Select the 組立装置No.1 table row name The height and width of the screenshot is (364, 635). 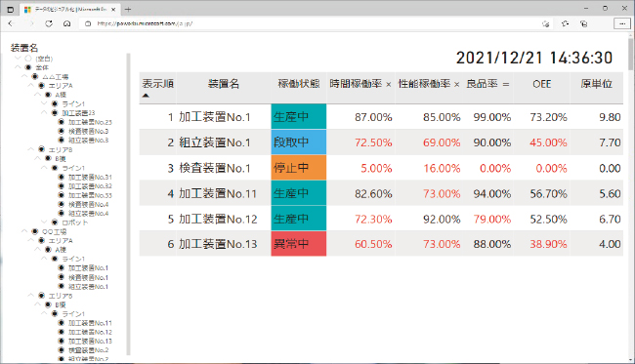pos(215,142)
